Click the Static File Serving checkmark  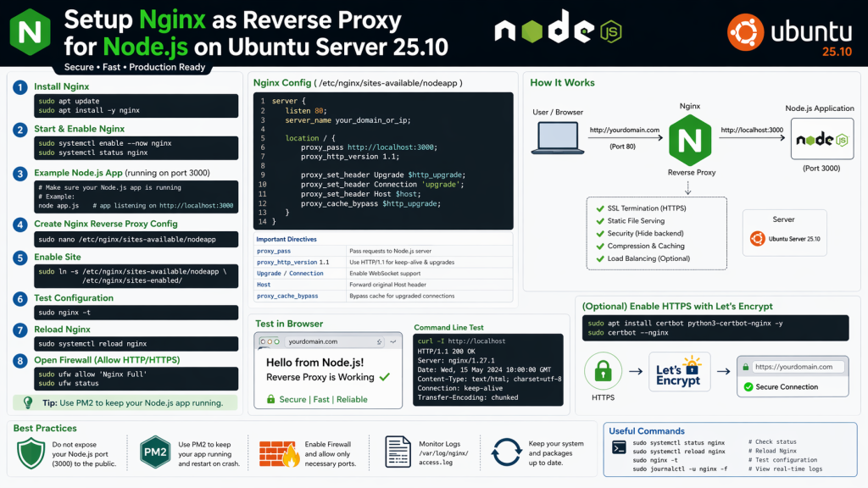[598, 221]
